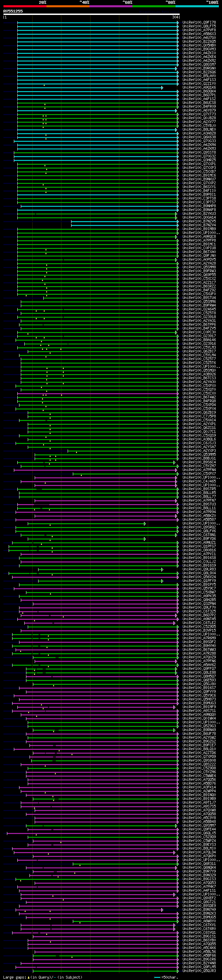This screenshot has width=222, height=980.
Task: Click the cyan ~100% legend color bar
Action: click(197, 6)
